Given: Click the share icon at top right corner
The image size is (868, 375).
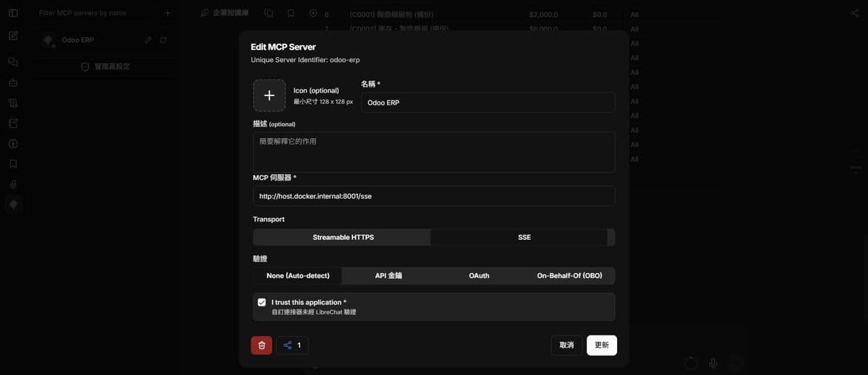Looking at the screenshot, I should point(856,13).
